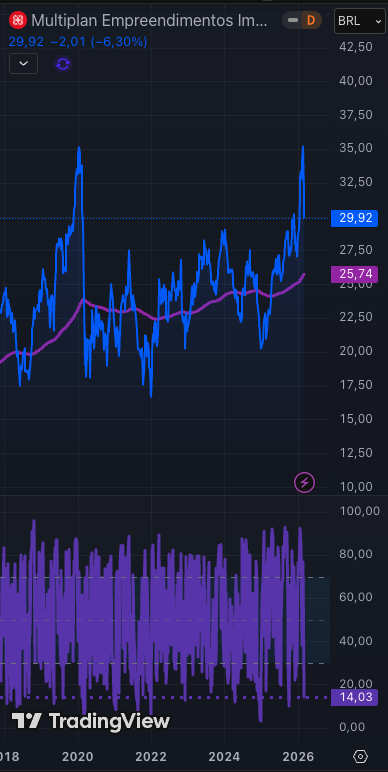Click the 14,03 oscillator value label
This screenshot has height=772, width=388.
tap(355, 697)
